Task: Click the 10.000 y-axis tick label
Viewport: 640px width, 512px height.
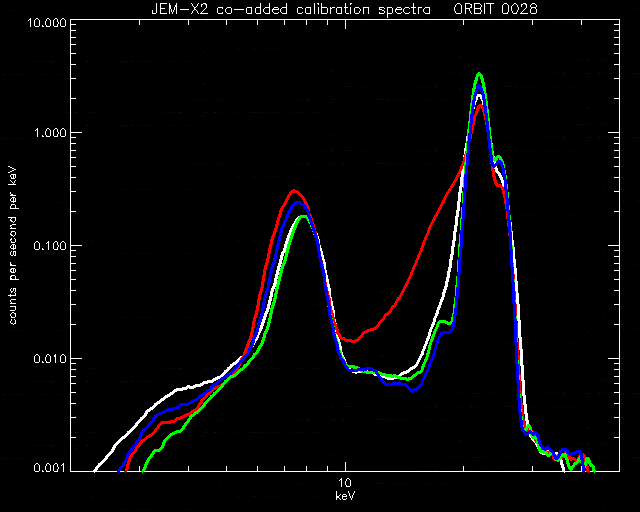Action: (47, 22)
